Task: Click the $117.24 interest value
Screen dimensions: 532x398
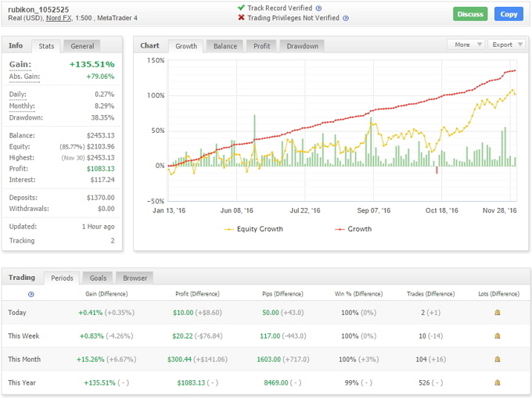Action: [x=102, y=180]
